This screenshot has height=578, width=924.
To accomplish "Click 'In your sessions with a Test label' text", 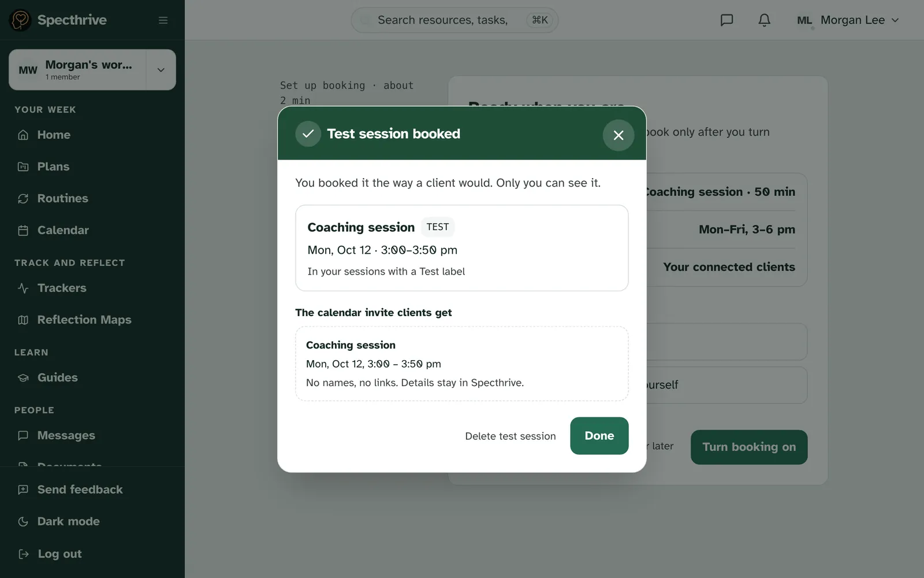I will click(x=386, y=272).
